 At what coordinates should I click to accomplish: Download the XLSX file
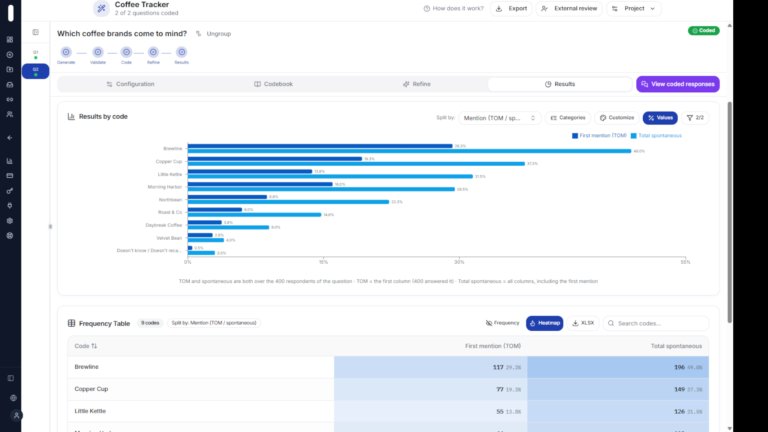tap(583, 323)
